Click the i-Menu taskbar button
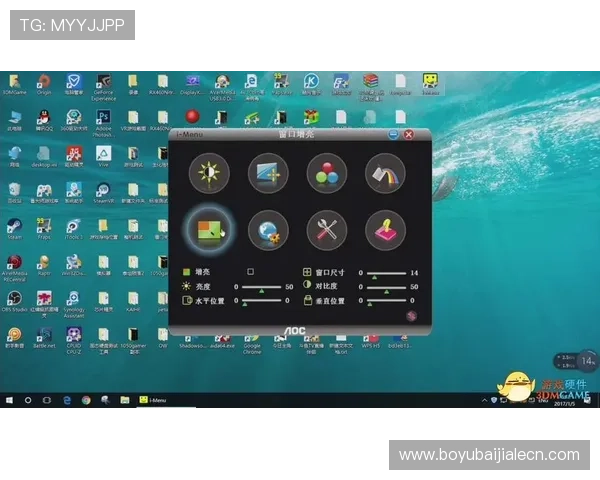Viewport: 600px width, 480px height. click(155, 400)
